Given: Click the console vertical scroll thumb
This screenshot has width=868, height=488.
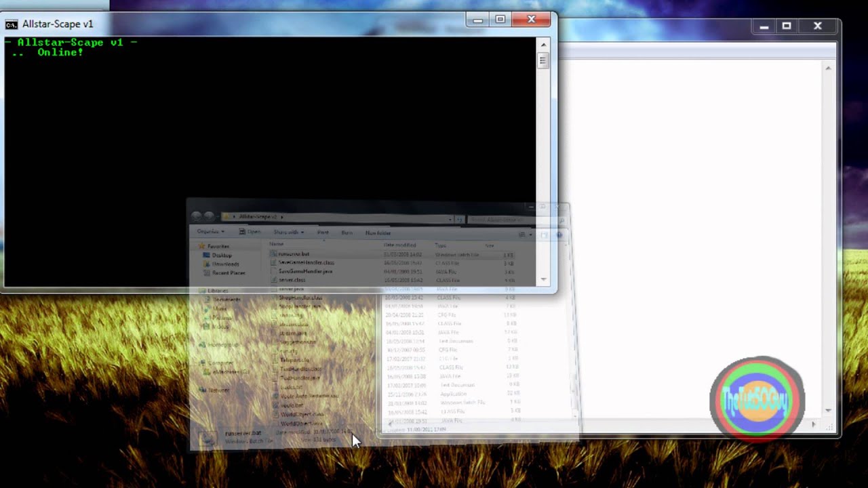Looking at the screenshot, I should pos(543,60).
